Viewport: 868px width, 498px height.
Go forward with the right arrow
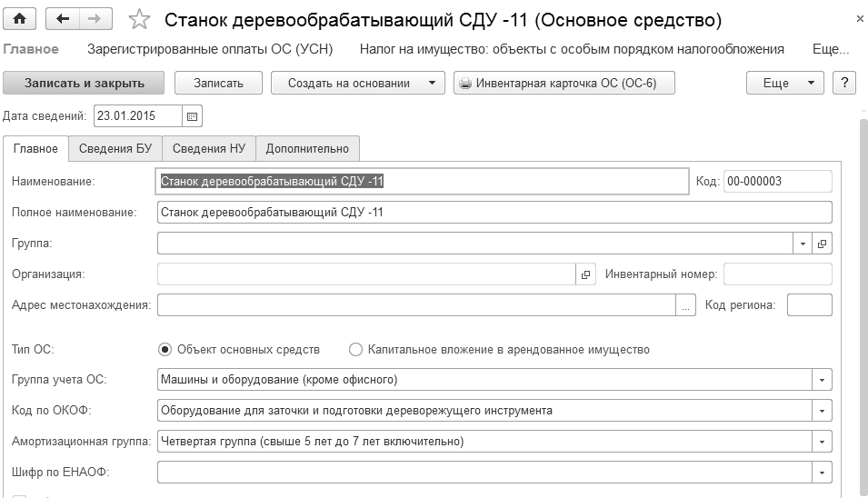[92, 19]
